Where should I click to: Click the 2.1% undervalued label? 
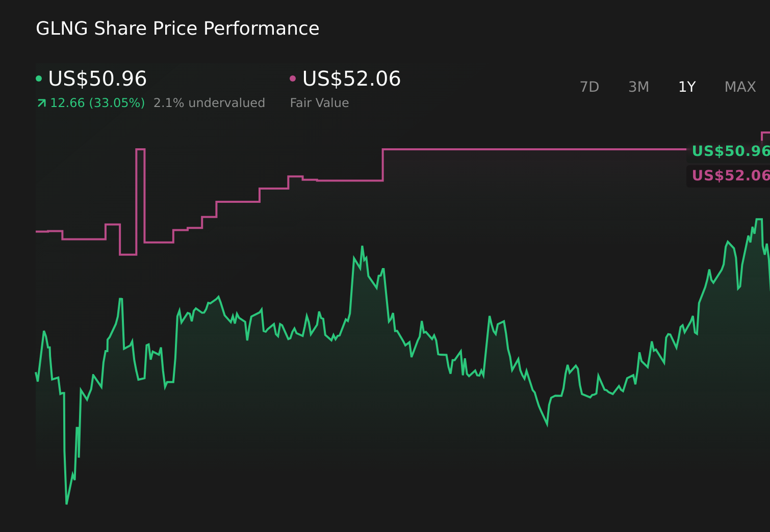click(209, 102)
